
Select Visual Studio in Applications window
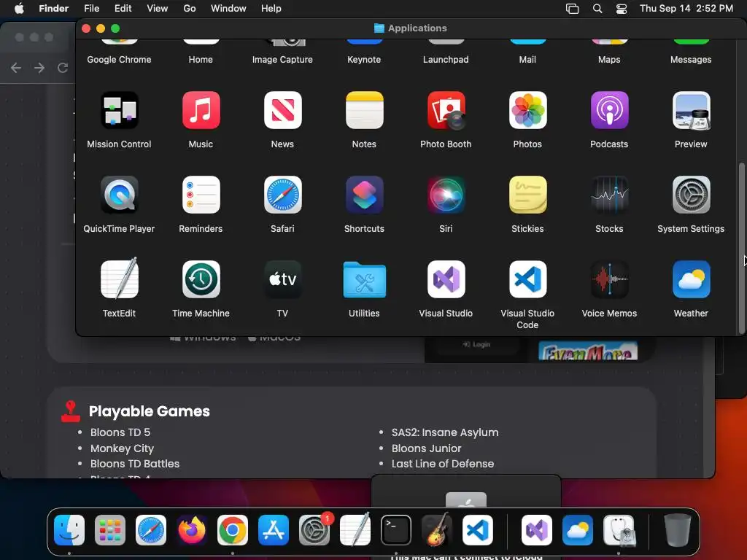pyautogui.click(x=446, y=279)
